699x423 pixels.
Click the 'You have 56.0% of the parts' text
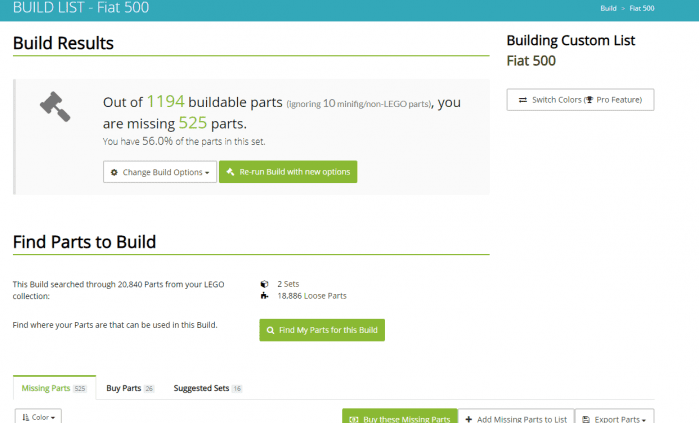(184, 142)
